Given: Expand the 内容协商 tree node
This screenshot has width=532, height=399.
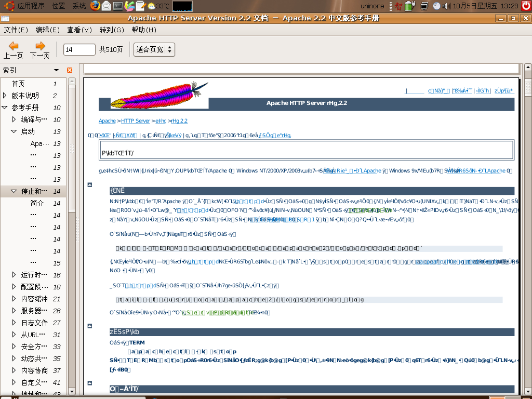Looking at the screenshot, I should [14, 370].
